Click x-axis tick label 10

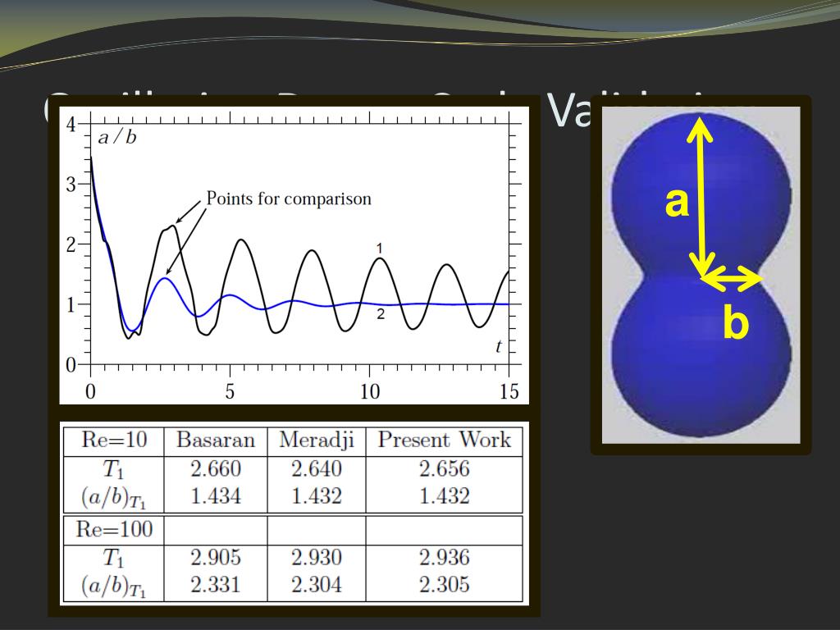tap(370, 391)
